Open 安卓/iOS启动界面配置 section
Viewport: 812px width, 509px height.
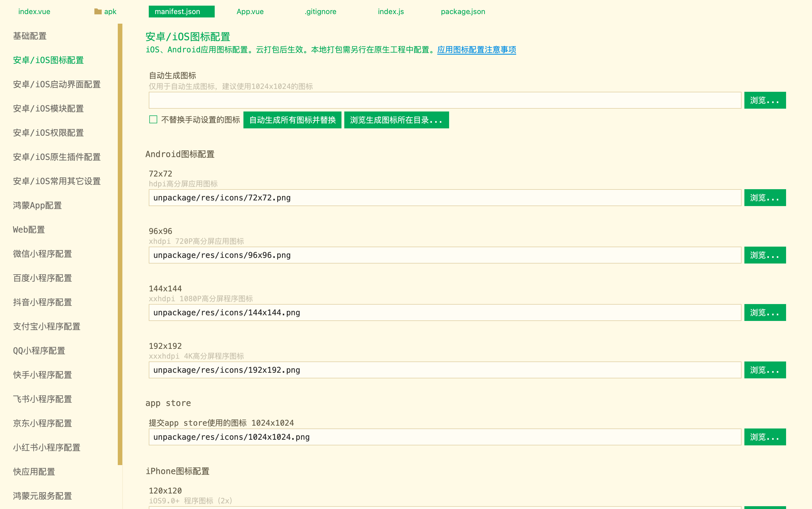point(57,84)
